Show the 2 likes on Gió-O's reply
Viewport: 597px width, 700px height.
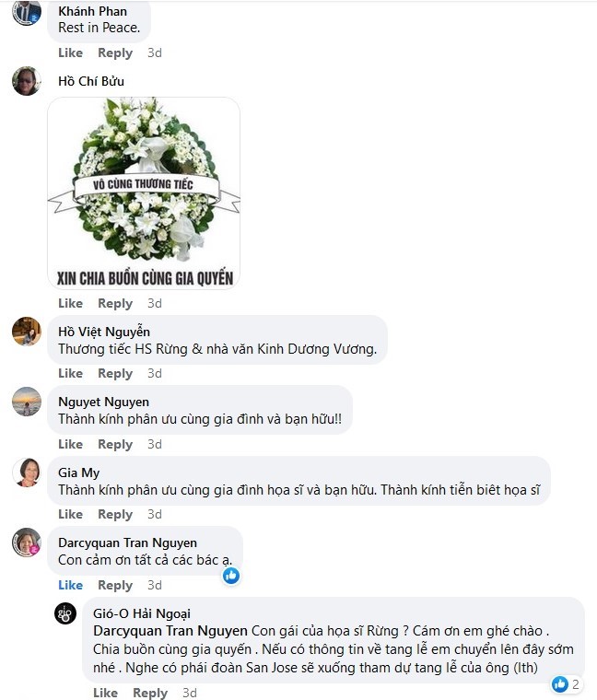click(566, 684)
